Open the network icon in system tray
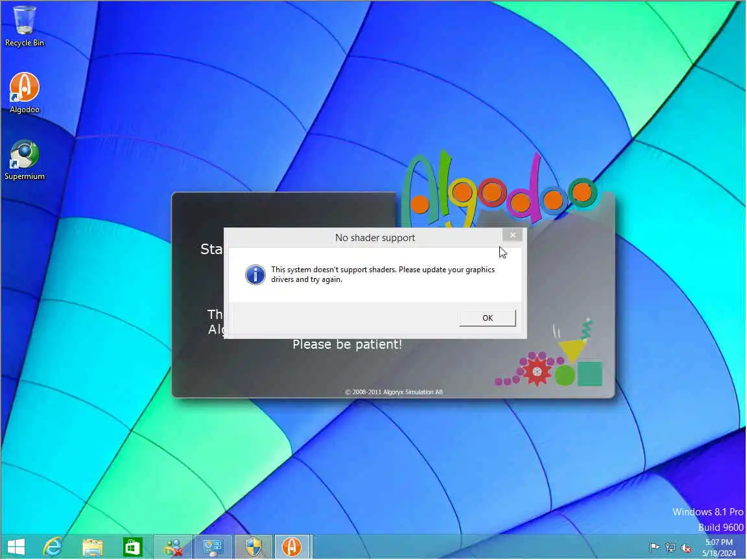 (670, 548)
